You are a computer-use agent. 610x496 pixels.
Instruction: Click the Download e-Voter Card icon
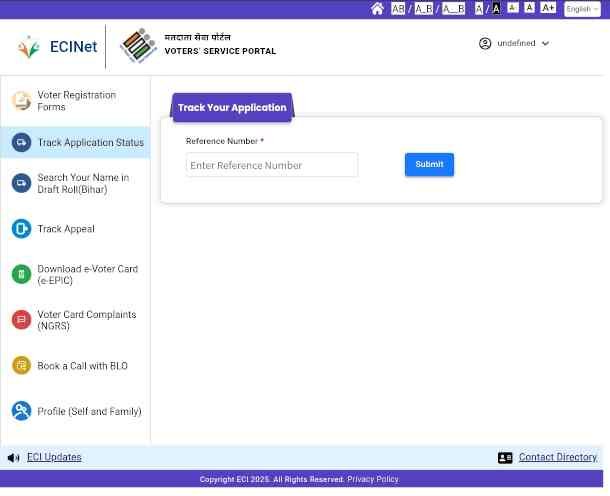point(21,274)
